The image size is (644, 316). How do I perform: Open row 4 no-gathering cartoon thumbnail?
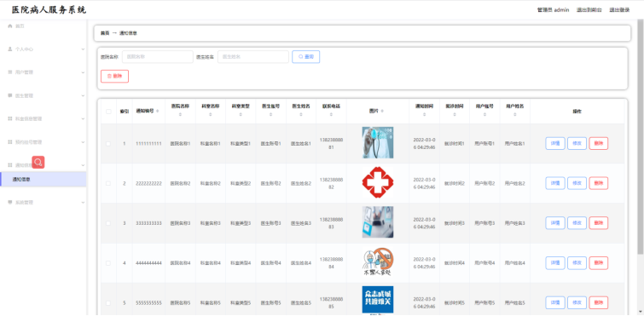378,261
